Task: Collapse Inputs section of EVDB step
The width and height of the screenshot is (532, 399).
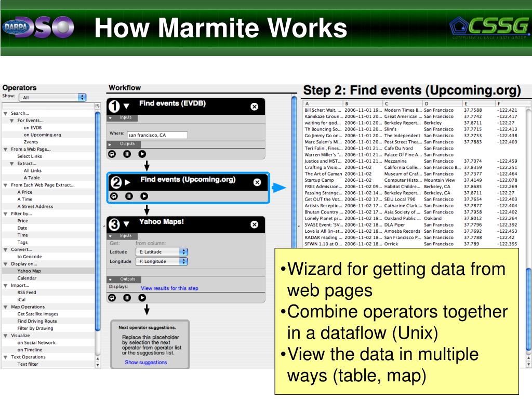Action: (111, 118)
